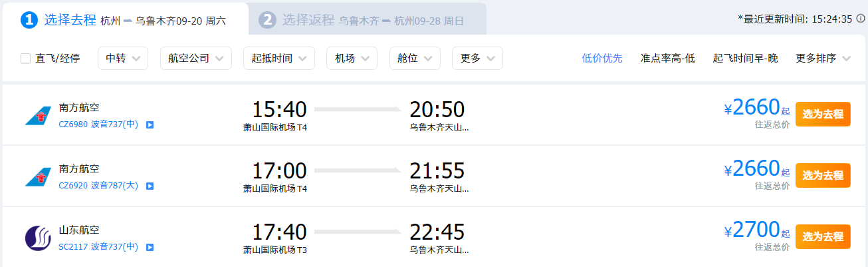Sort by 准点率高-低
Screen dimensions: 868x267
[x=667, y=59]
